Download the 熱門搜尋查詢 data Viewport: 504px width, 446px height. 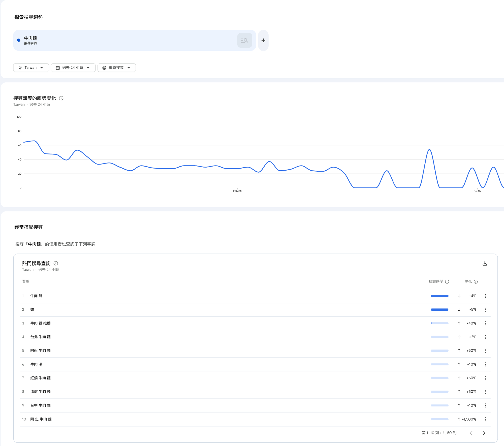click(x=485, y=264)
